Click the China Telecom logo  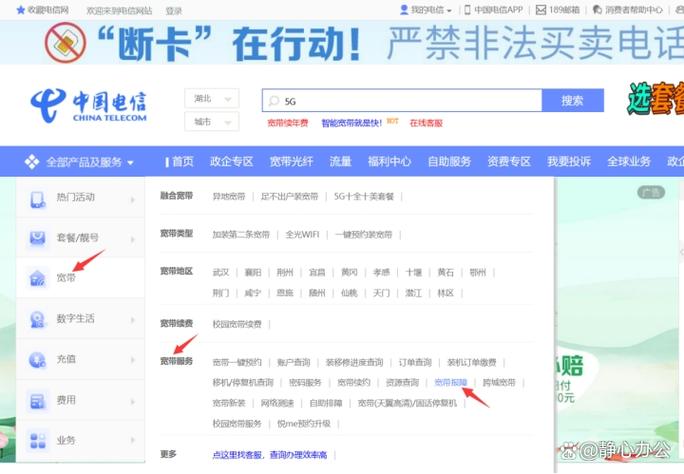point(88,105)
